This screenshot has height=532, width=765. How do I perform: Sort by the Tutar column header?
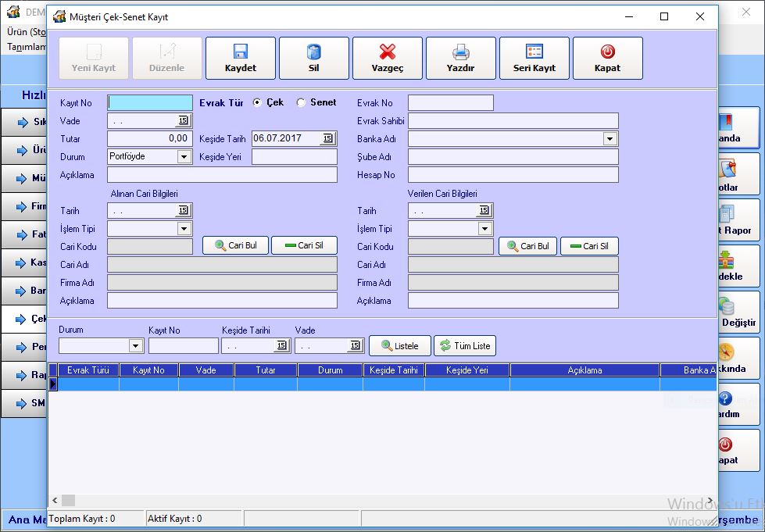[x=266, y=370]
